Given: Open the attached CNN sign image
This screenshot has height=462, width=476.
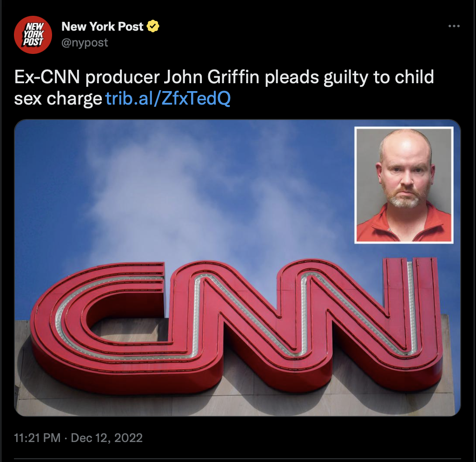Looking at the screenshot, I should pos(238,268).
